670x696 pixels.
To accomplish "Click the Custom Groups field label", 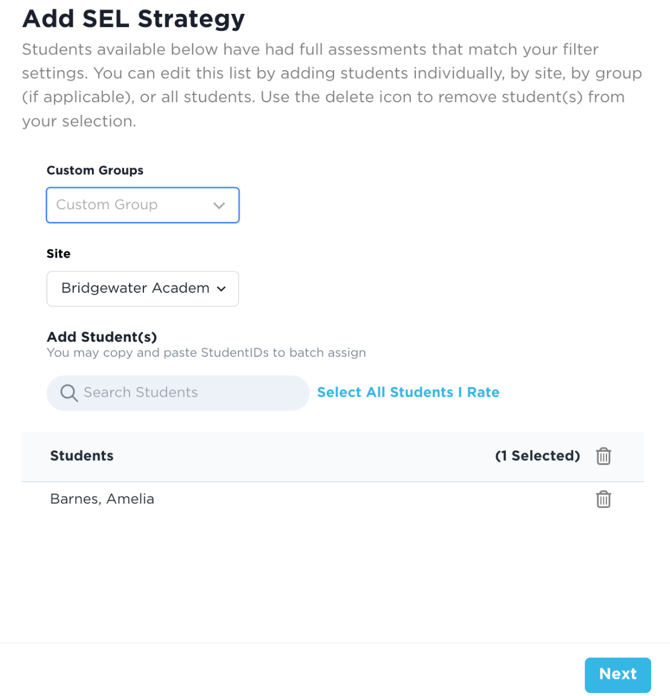I will tap(95, 170).
